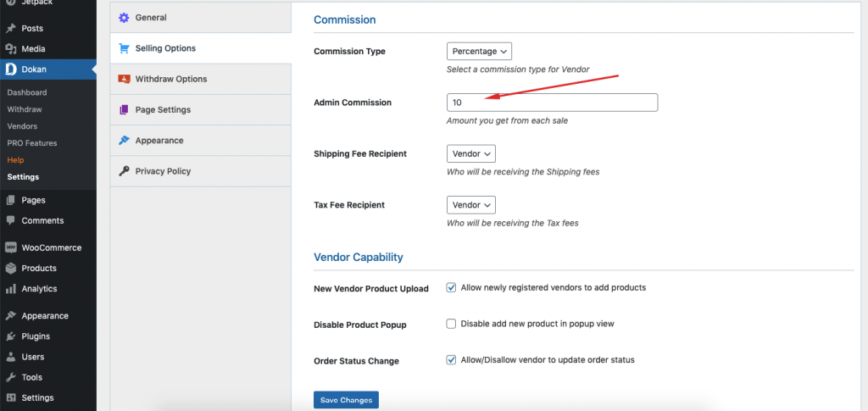Click the WooCommerce icon in sidebar
The height and width of the screenshot is (411, 868).
(x=10, y=248)
